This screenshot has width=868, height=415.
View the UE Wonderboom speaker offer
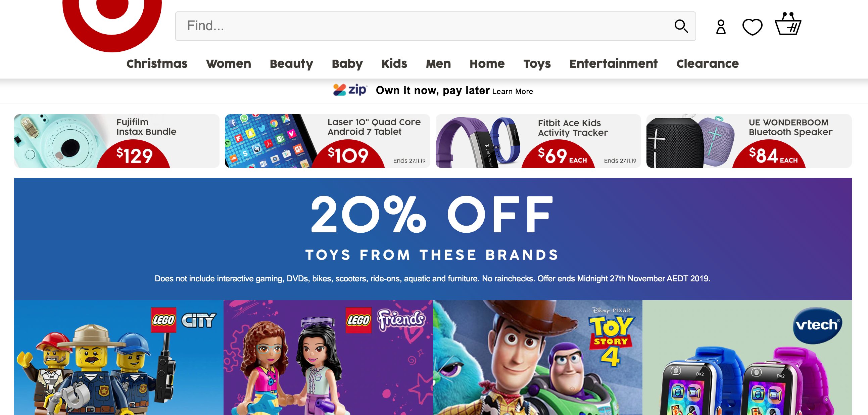pyautogui.click(x=749, y=141)
